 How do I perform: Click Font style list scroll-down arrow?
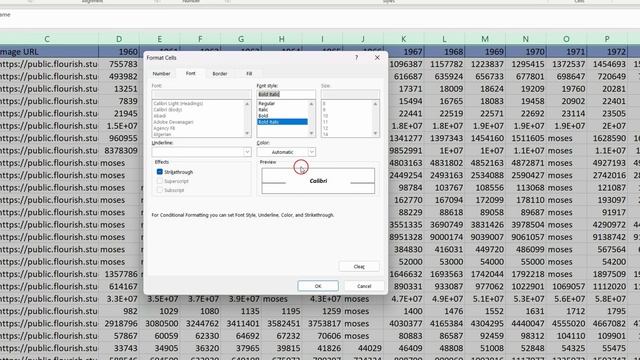(x=311, y=133)
